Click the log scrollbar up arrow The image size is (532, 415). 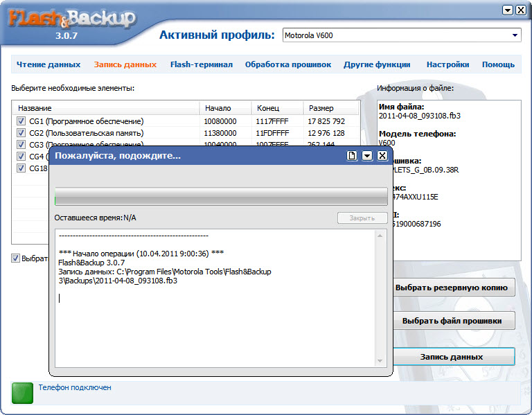pyautogui.click(x=380, y=236)
